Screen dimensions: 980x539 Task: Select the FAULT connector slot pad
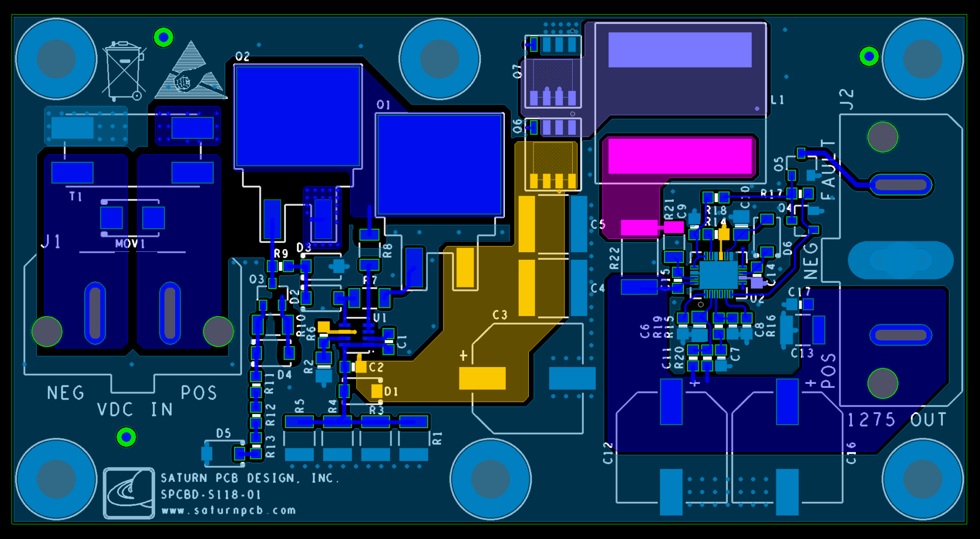click(x=901, y=184)
